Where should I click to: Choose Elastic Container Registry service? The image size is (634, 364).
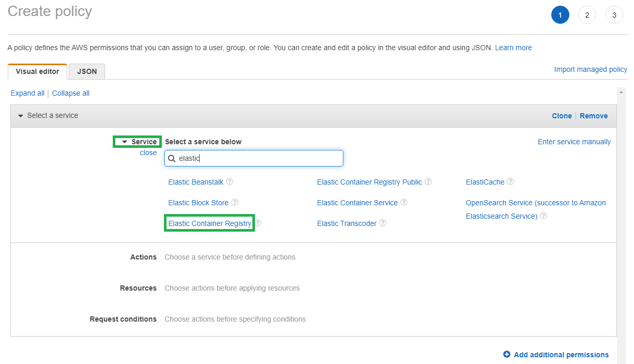click(210, 223)
